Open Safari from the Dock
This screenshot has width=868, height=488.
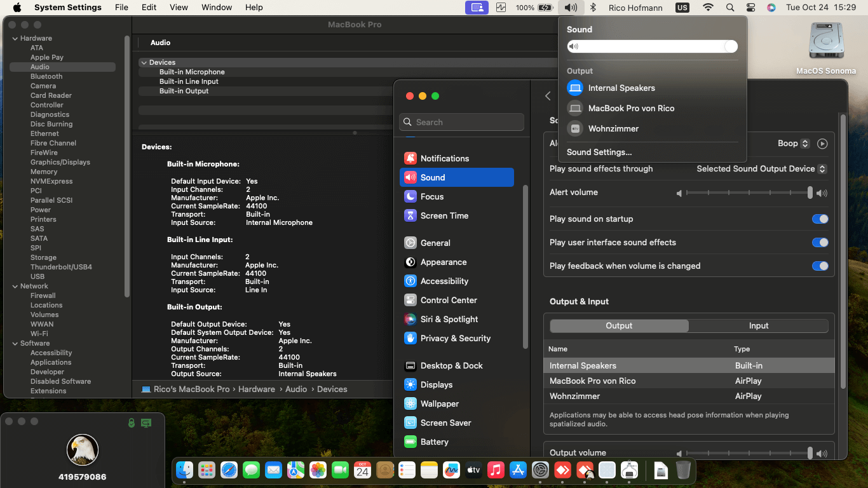[229, 470]
